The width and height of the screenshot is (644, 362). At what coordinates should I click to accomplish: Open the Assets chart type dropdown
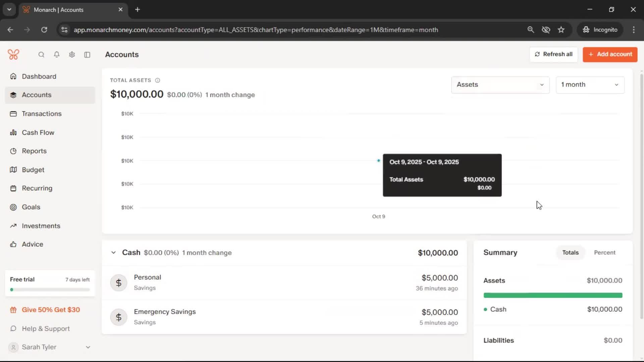pyautogui.click(x=500, y=85)
